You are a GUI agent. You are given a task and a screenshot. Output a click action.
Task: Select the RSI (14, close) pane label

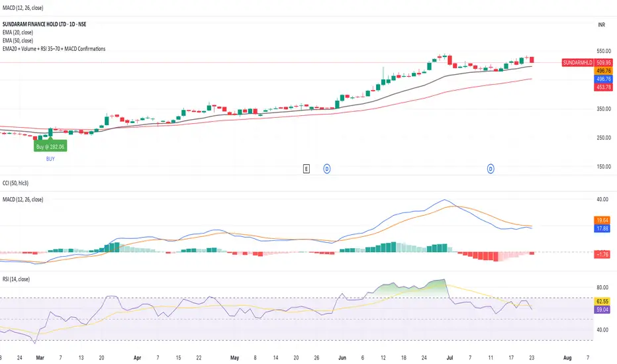click(x=16, y=279)
